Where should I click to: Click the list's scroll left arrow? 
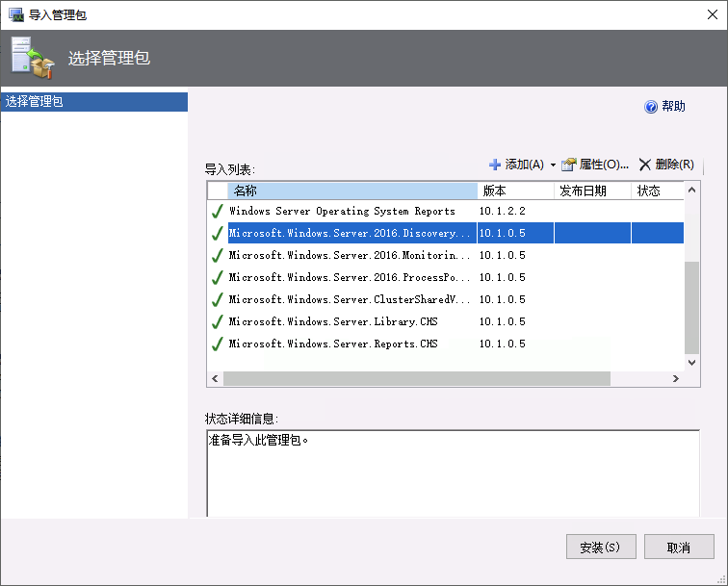(215, 378)
